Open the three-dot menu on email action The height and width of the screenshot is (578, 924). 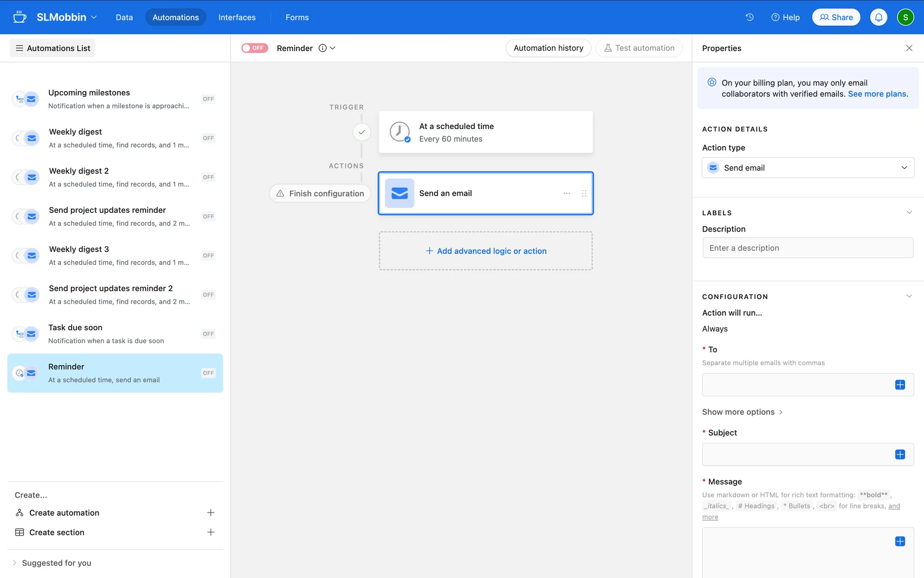pos(566,193)
